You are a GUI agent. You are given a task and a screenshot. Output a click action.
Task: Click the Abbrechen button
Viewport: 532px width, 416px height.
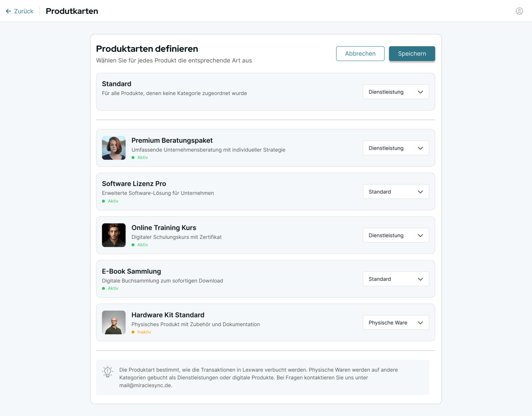point(360,54)
